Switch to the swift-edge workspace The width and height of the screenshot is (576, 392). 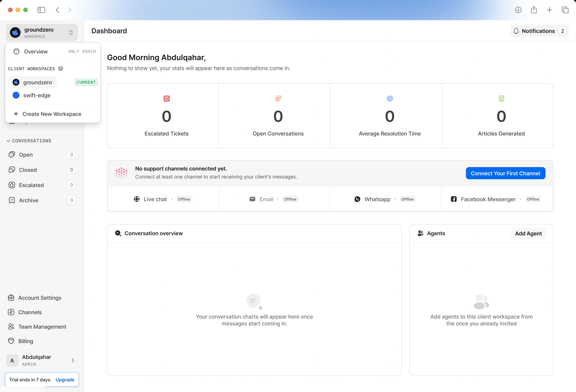[37, 95]
